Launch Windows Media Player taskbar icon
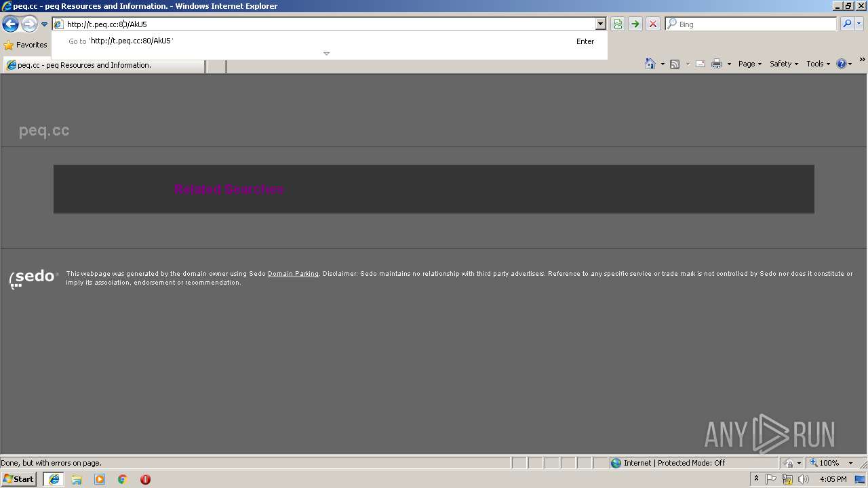Screen dimensions: 868x488 point(100,479)
